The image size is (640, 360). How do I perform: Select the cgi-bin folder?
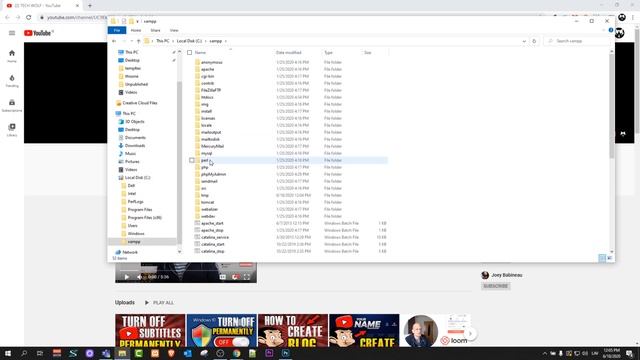(x=207, y=76)
